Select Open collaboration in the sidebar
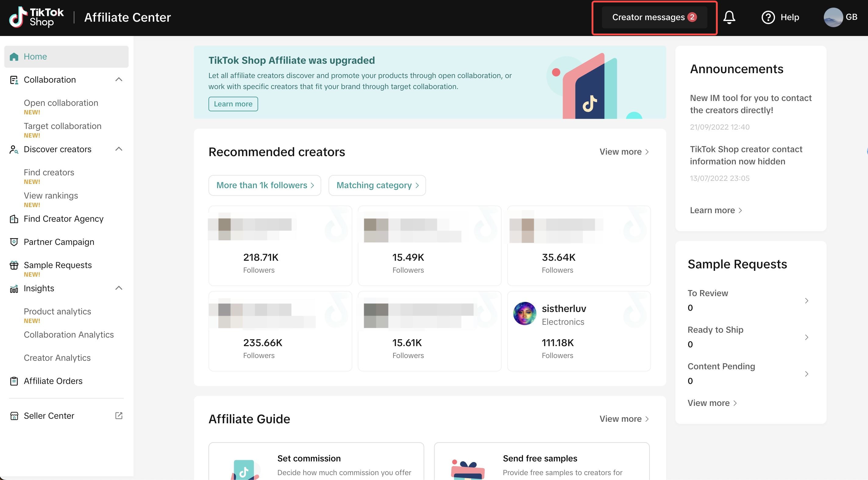 point(61,103)
